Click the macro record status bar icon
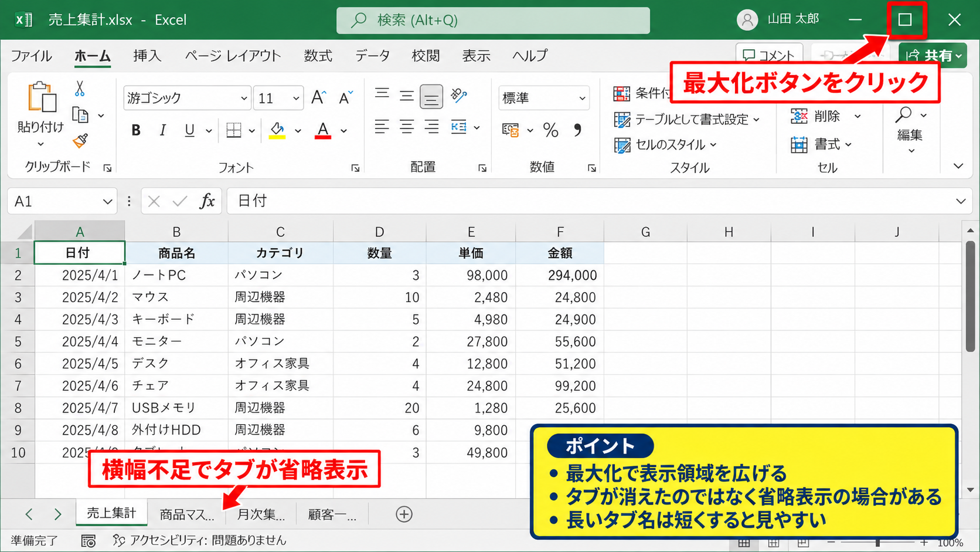 coord(89,541)
